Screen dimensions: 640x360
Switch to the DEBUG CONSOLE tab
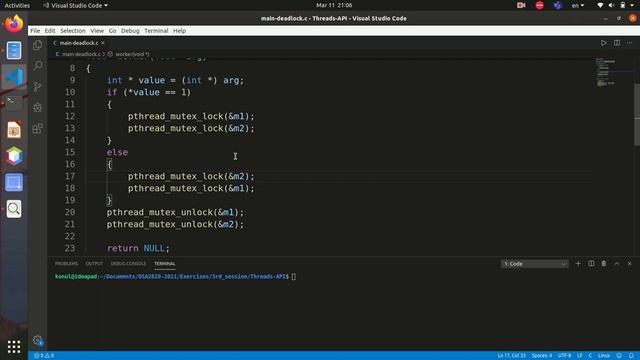(128, 264)
